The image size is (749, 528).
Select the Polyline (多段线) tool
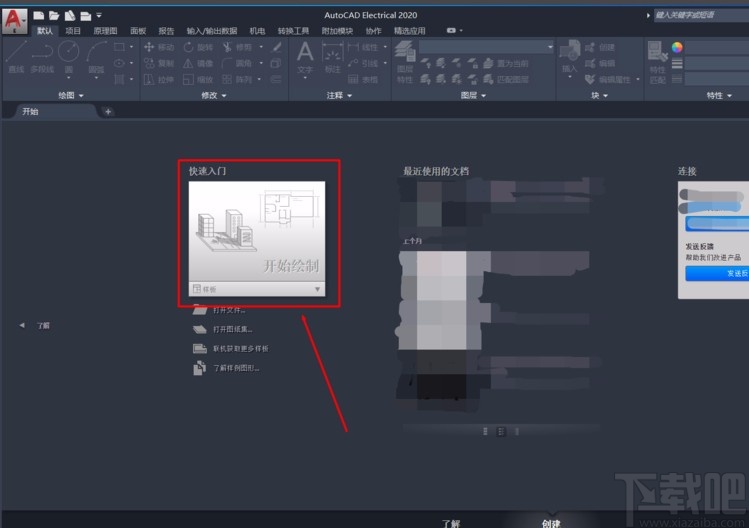[x=42, y=57]
